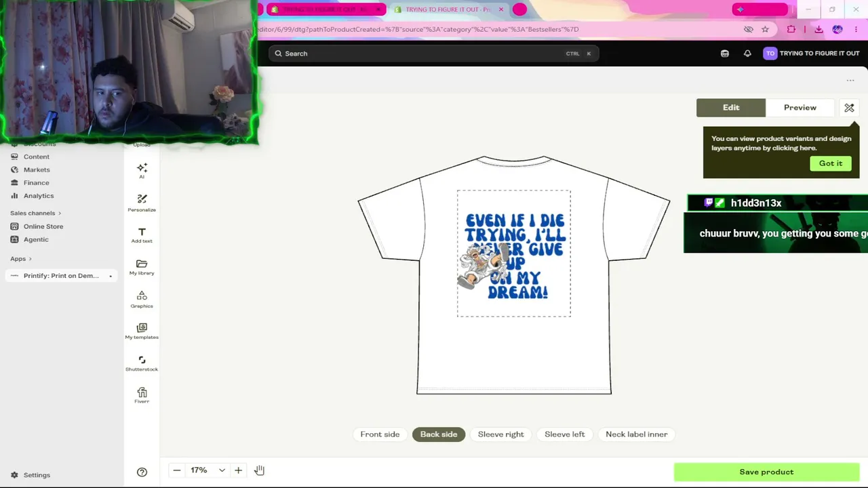Open product variants and layers icon
Screen dimensions: 868x488
(x=849, y=108)
